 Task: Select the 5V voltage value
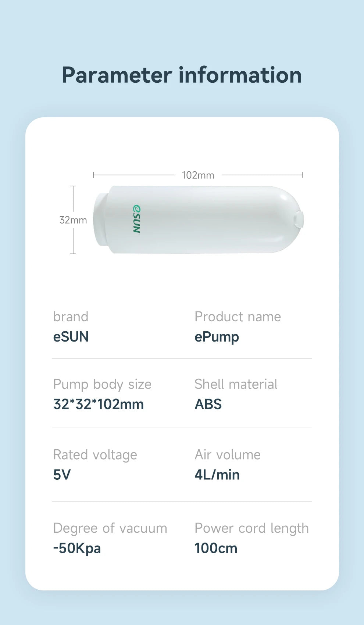[62, 475]
